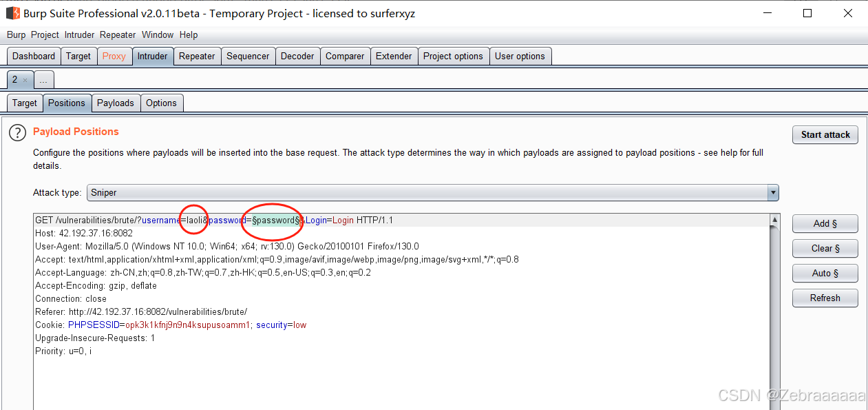Click the Host: 42.192.37.16:8082 line
Screen dimensions: 868x410
84,234
